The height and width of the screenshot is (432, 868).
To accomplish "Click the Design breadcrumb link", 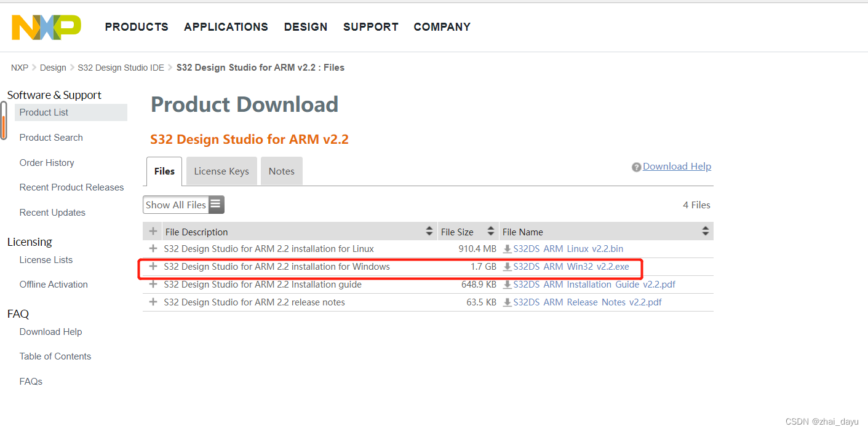I will [53, 68].
